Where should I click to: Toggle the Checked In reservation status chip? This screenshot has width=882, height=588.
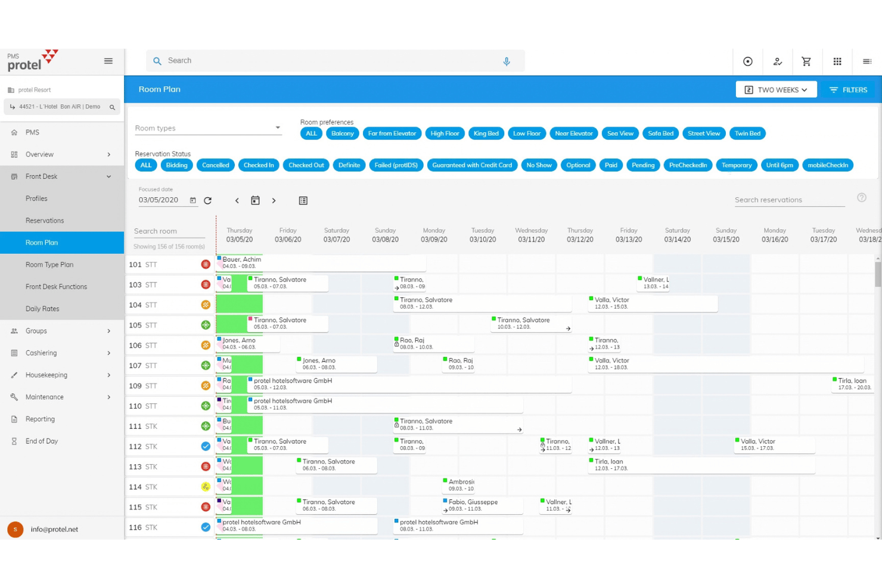pyautogui.click(x=259, y=165)
